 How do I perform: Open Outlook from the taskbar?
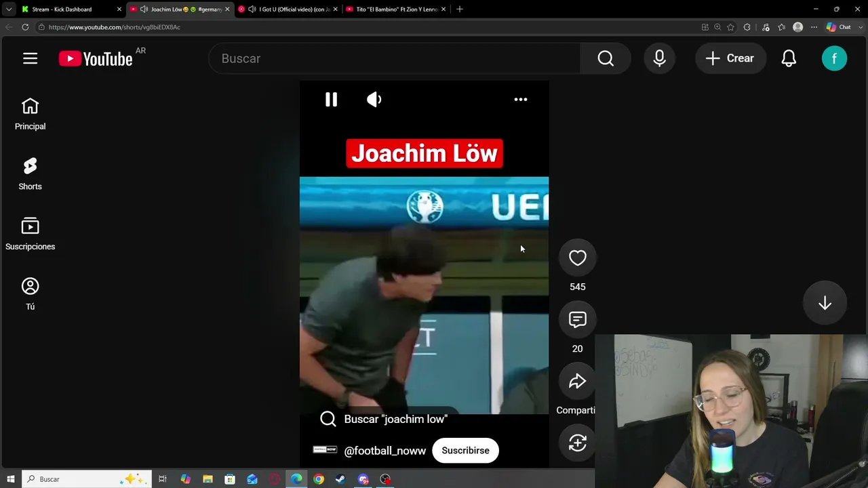coord(252,479)
